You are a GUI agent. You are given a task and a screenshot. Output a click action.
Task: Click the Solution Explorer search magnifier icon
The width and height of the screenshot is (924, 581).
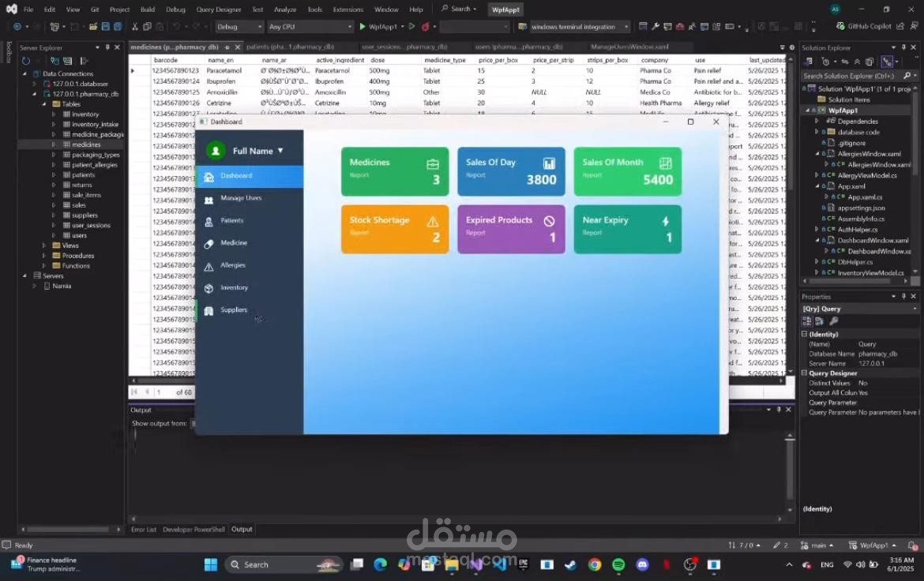pyautogui.click(x=907, y=76)
